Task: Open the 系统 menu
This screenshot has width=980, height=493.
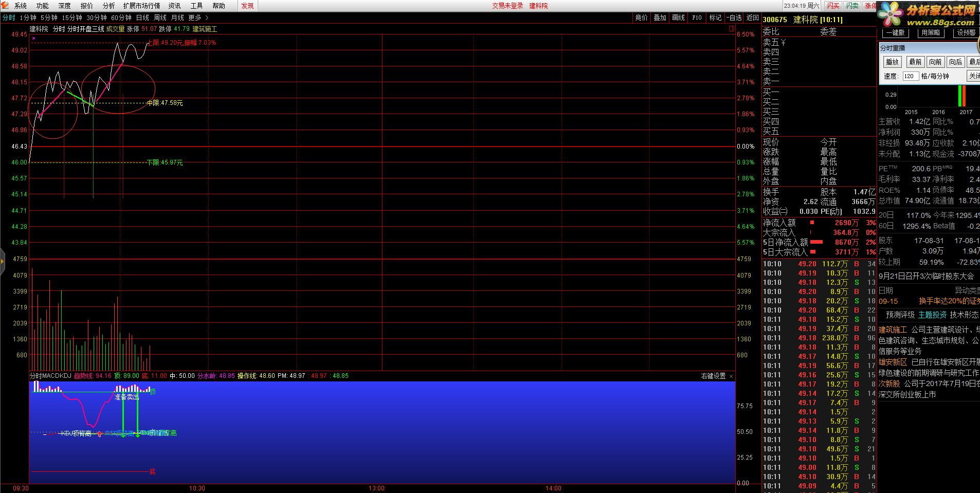Action: pos(21,6)
